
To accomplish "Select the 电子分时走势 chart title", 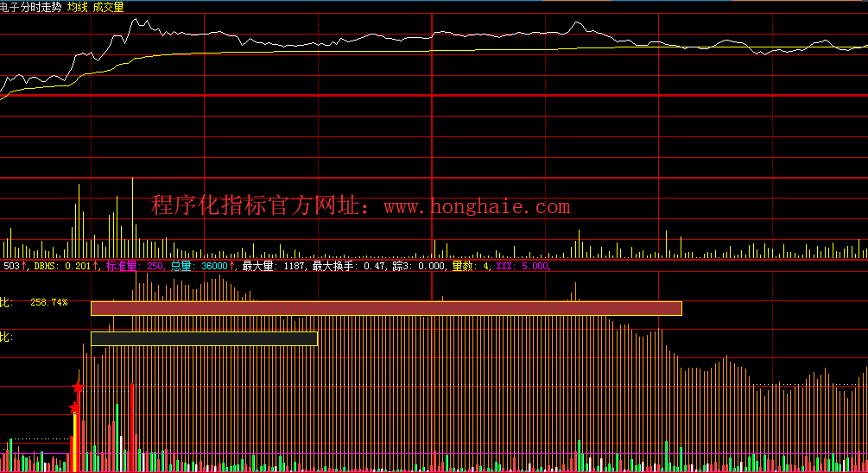I will tap(31, 6).
